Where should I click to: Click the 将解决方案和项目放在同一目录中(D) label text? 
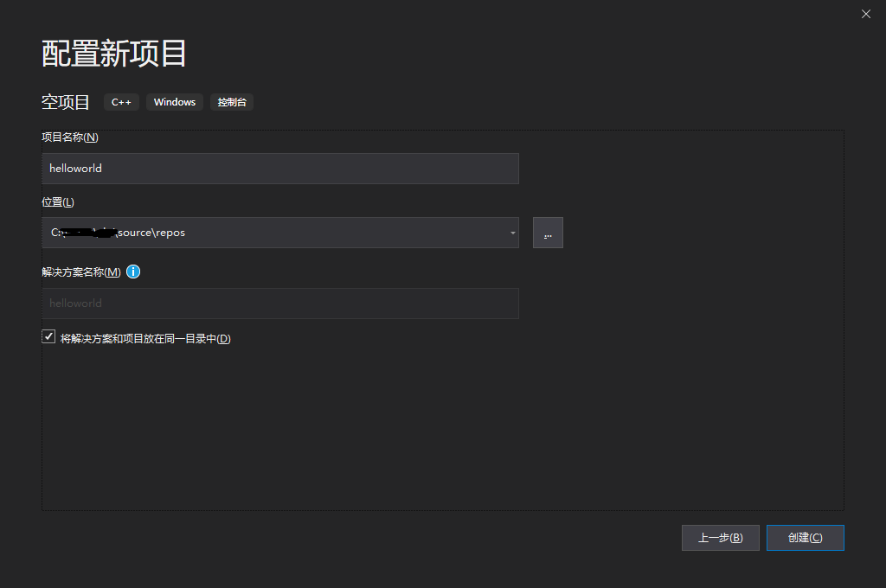[145, 339]
